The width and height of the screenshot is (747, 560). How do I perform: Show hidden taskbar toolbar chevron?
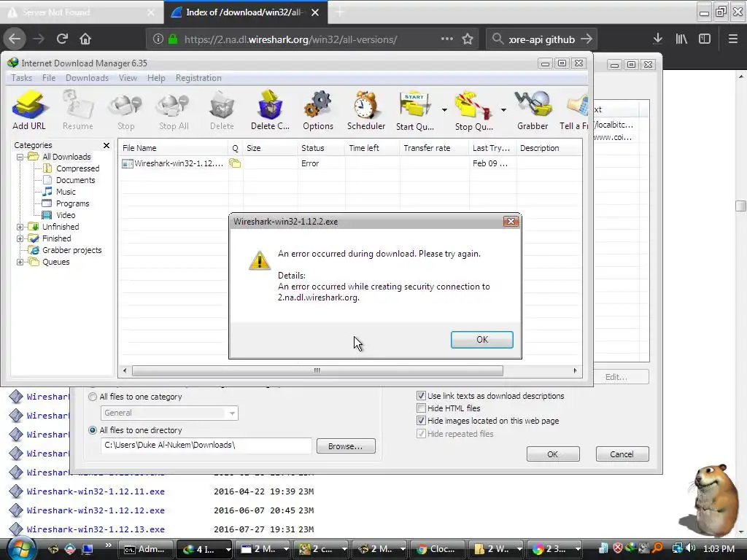click(x=108, y=545)
